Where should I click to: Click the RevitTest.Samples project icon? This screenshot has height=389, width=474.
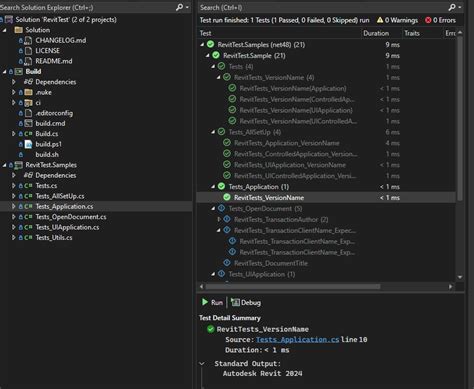tap(19, 165)
